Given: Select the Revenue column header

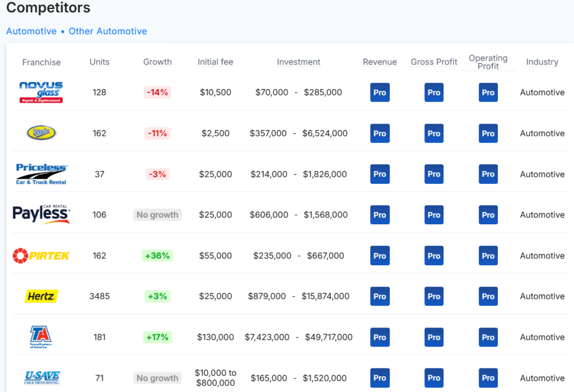Looking at the screenshot, I should point(380,62).
